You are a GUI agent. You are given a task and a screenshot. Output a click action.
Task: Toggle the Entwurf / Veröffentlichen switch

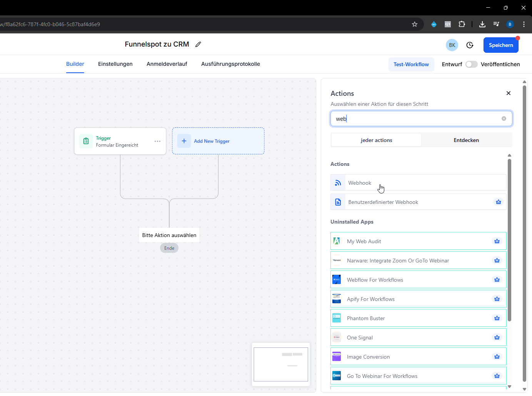pos(471,64)
